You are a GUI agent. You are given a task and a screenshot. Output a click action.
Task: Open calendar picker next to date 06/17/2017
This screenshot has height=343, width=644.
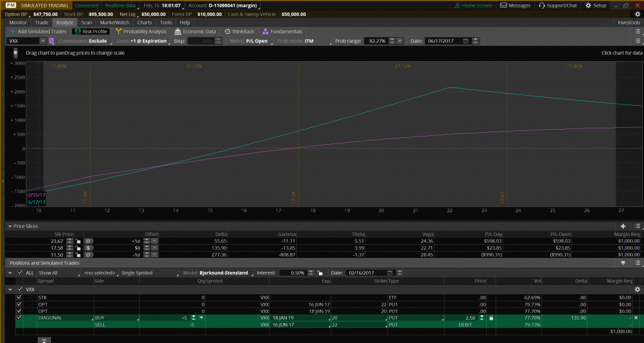(465, 41)
